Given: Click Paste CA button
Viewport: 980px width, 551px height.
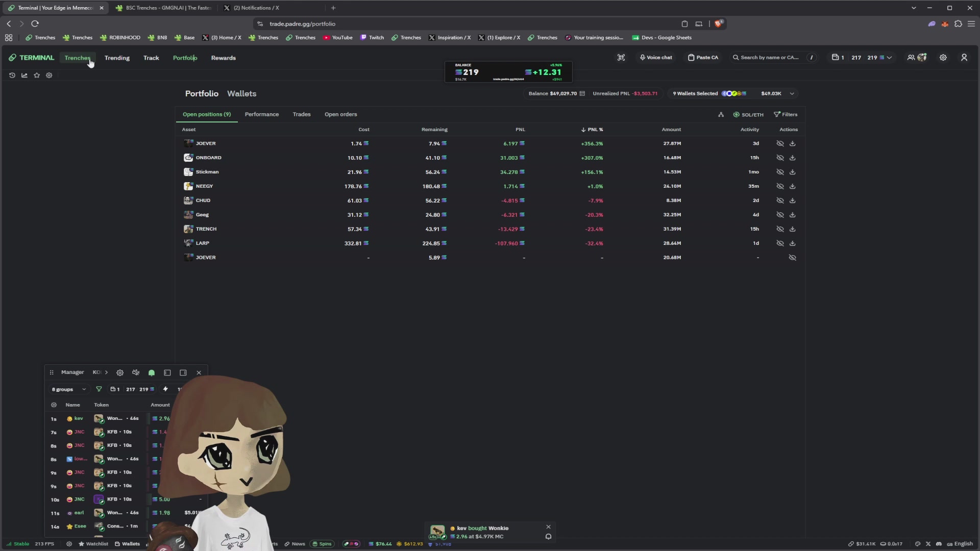Looking at the screenshot, I should 703,58.
